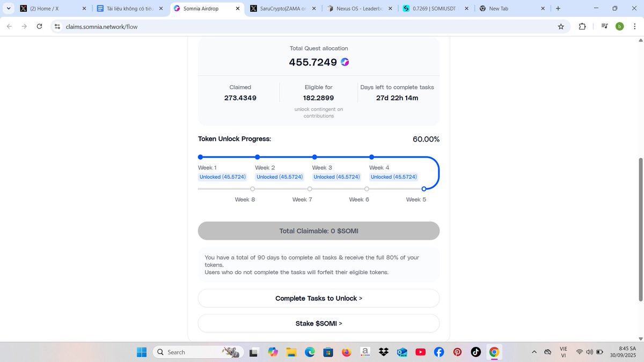The image size is (644, 362).
Task: Open the VIE language indicator in tray
Action: pos(563,352)
